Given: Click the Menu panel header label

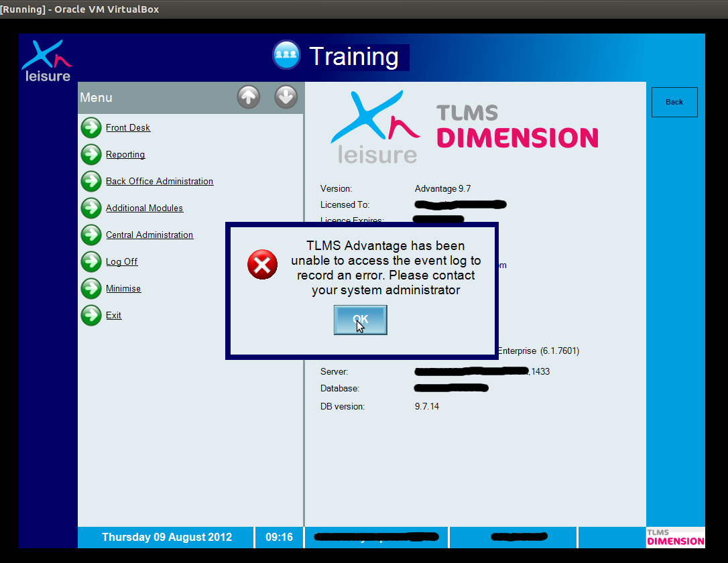Looking at the screenshot, I should tap(96, 97).
